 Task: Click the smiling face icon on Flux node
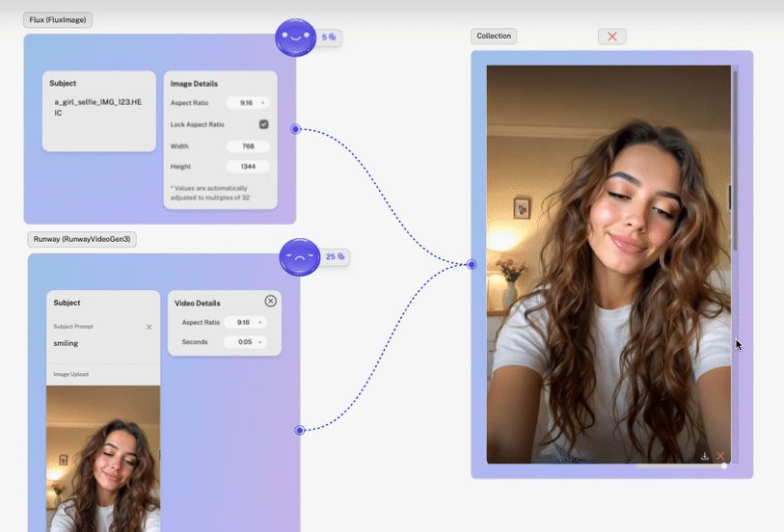(x=295, y=38)
